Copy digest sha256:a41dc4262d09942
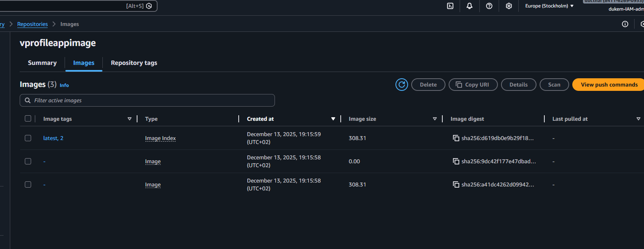The height and width of the screenshot is (249, 644). point(456,184)
